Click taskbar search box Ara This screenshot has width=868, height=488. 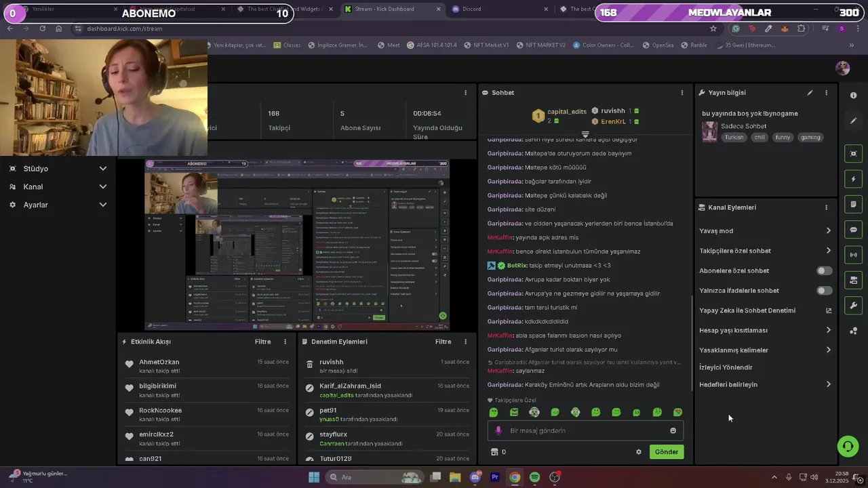click(x=374, y=477)
